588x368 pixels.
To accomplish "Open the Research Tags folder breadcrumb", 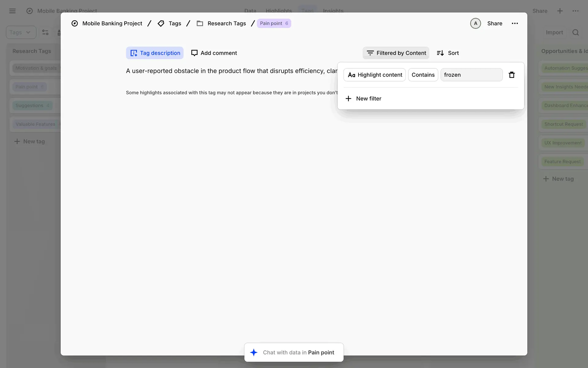I will tap(226, 24).
